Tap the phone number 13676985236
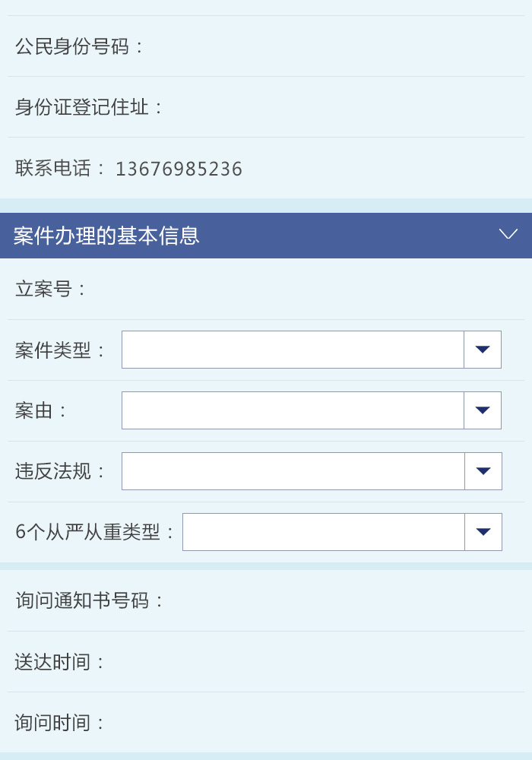 (179, 169)
